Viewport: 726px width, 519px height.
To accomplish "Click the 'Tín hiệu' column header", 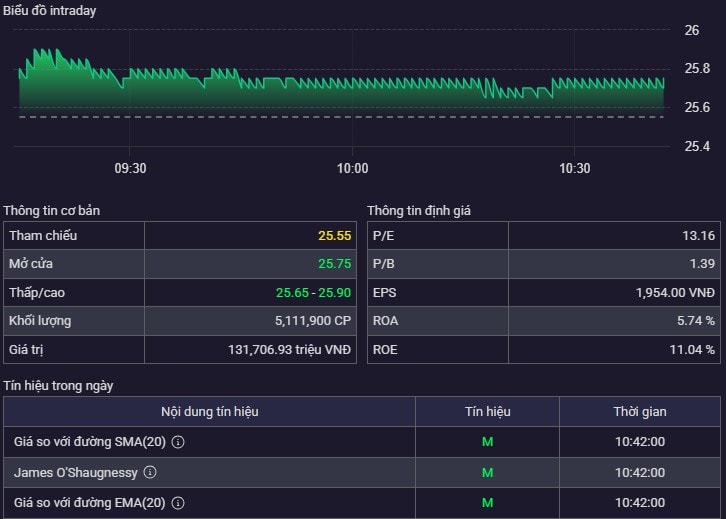I will pyautogui.click(x=488, y=412).
